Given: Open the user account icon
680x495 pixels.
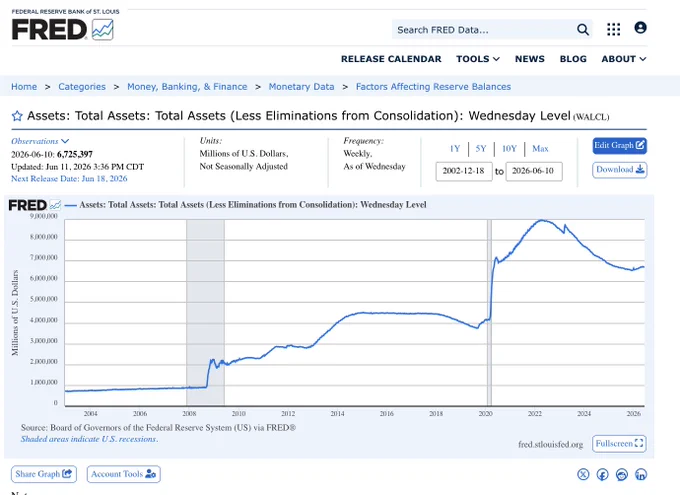Looking at the screenshot, I should 640,28.
